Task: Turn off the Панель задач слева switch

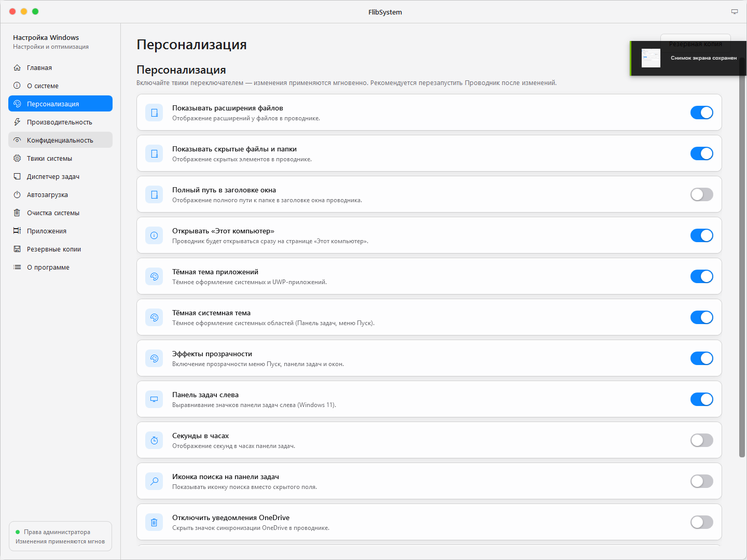Action: click(x=702, y=399)
